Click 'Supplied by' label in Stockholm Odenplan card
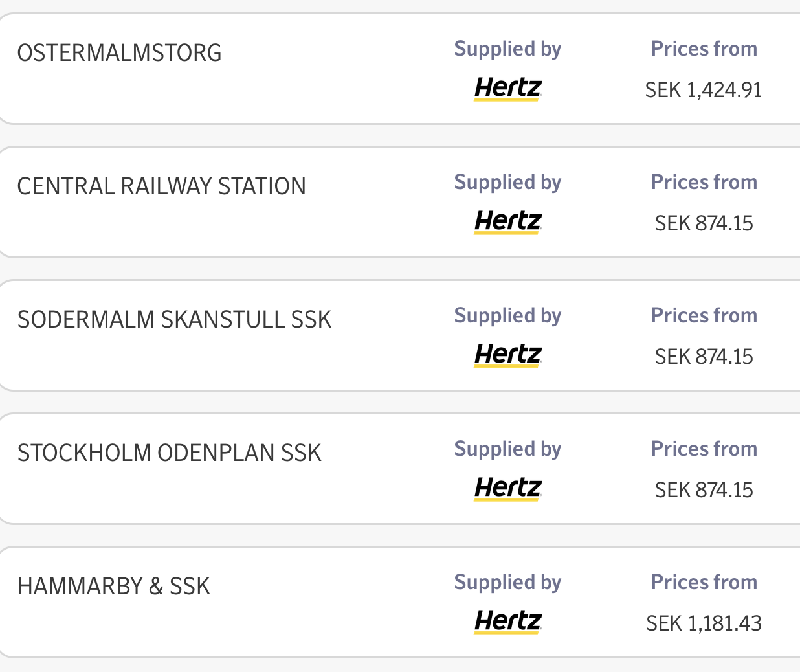 pos(507,449)
